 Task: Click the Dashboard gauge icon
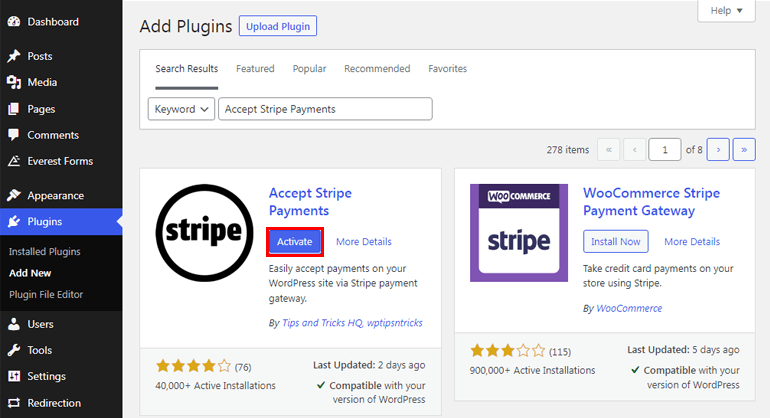click(x=14, y=22)
